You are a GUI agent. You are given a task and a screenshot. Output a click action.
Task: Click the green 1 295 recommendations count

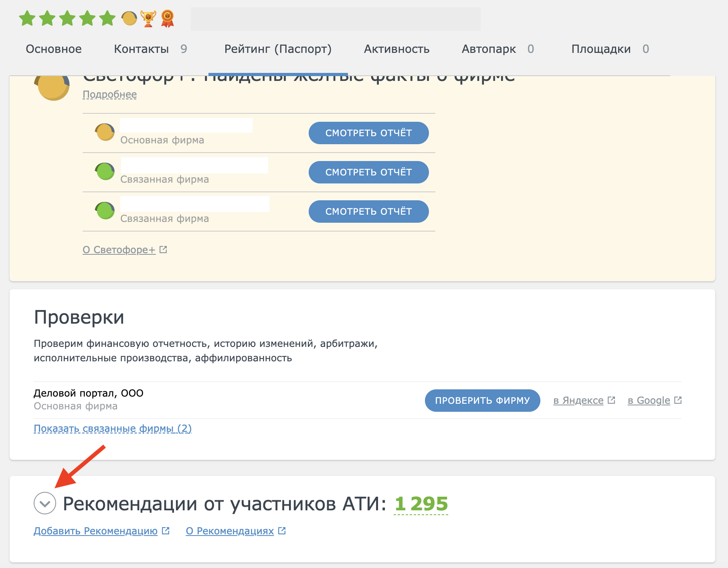pyautogui.click(x=421, y=504)
